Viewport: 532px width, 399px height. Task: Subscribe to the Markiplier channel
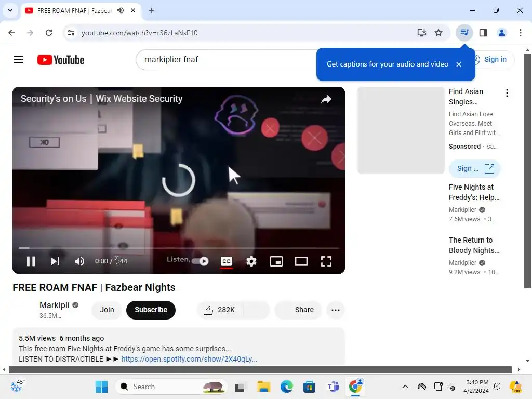(151, 310)
